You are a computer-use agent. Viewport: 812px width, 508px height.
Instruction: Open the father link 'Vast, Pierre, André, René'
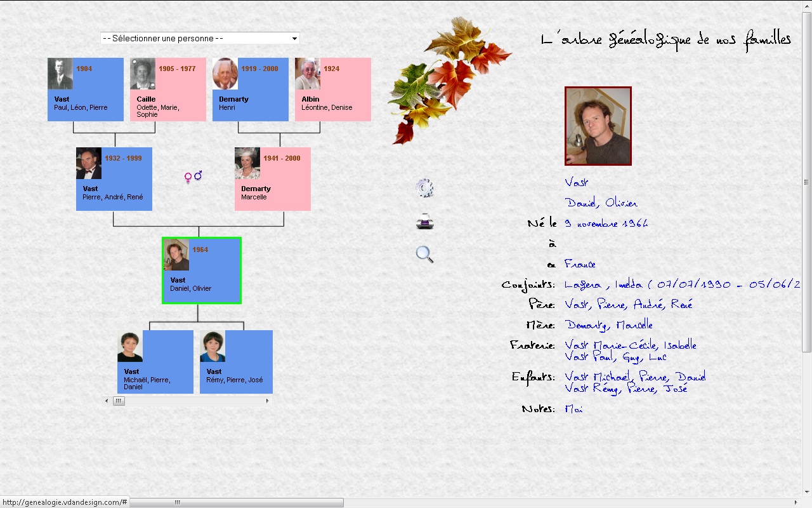pos(628,305)
